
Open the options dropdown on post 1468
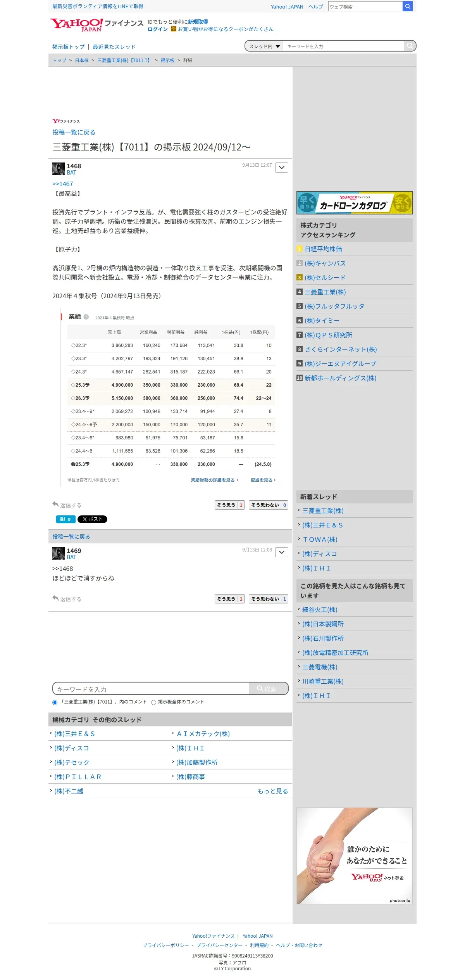(282, 168)
